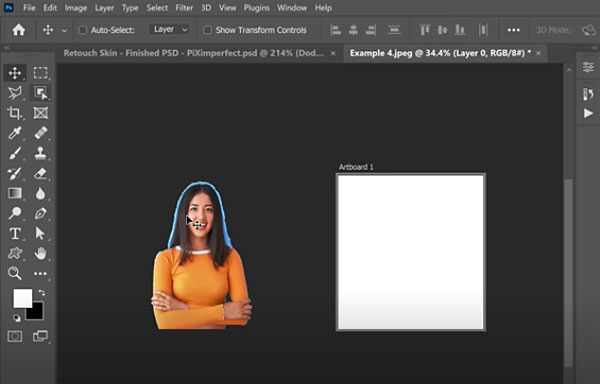Select the Eyedropper tool
This screenshot has height=384, width=600.
(15, 133)
